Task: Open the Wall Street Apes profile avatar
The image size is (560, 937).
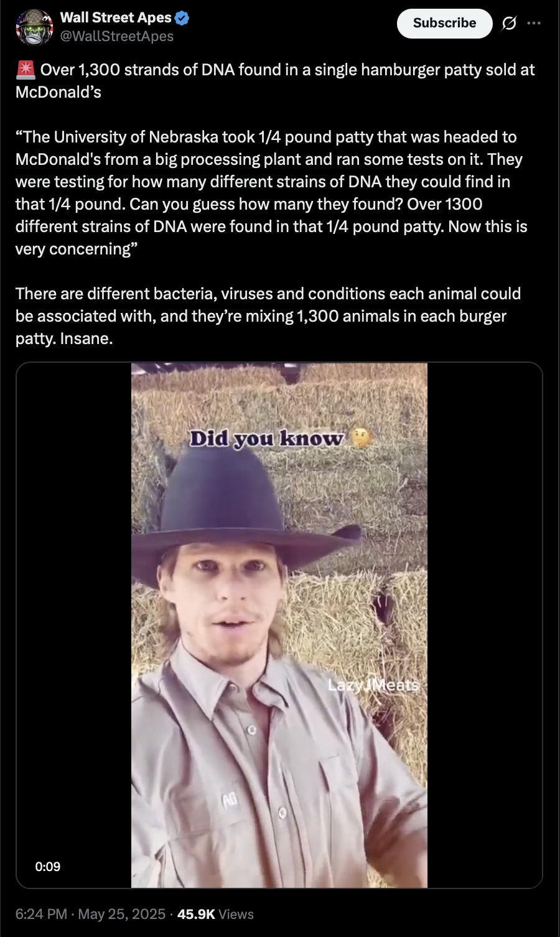Action: (34, 27)
